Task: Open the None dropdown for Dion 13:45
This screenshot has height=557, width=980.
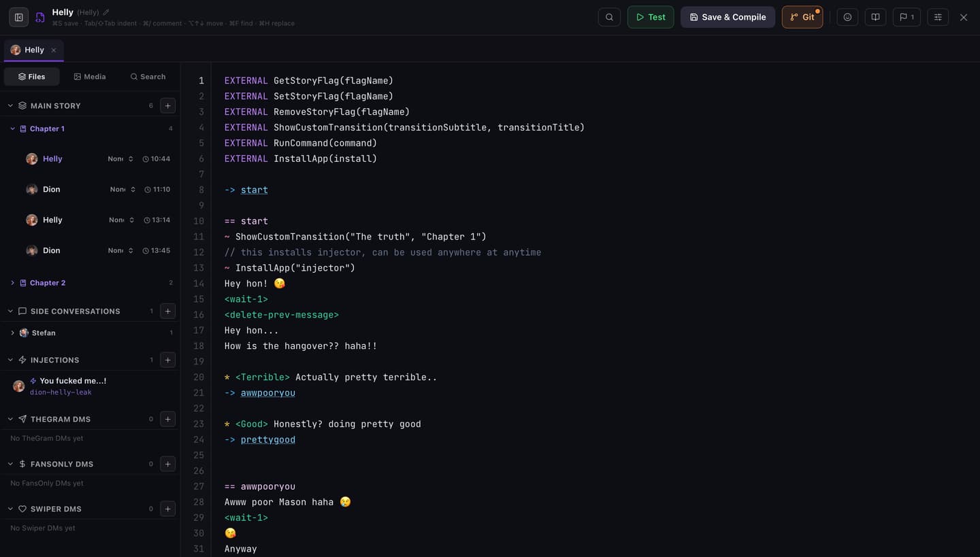Action: pyautogui.click(x=120, y=250)
